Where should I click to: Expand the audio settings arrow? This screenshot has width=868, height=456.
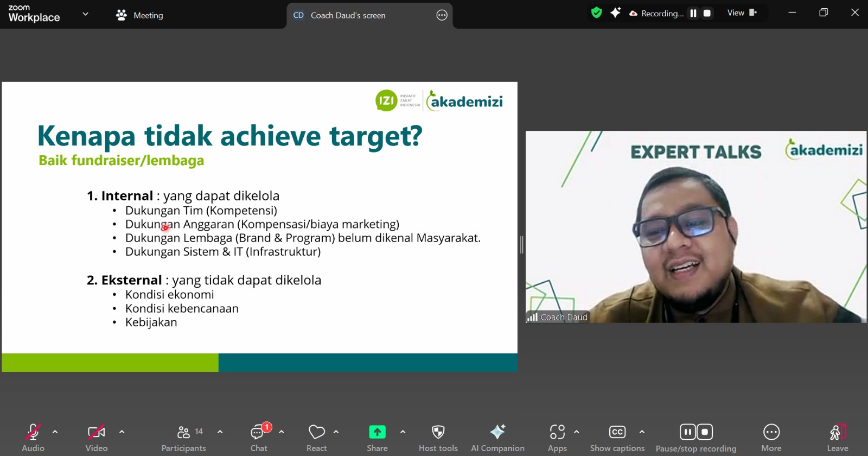55,432
